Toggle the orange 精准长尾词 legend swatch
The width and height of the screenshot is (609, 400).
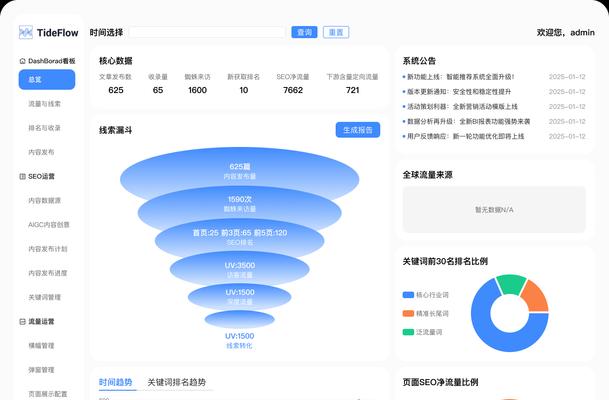click(x=408, y=313)
